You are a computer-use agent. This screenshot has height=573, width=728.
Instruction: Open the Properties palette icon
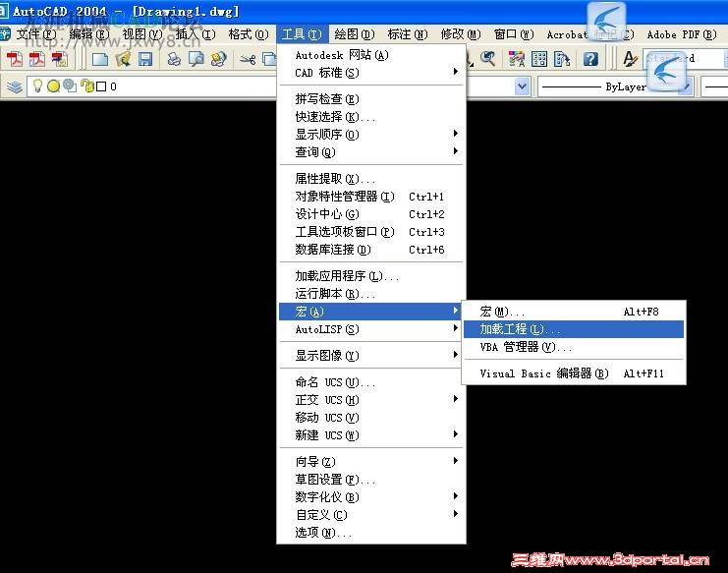[x=517, y=59]
